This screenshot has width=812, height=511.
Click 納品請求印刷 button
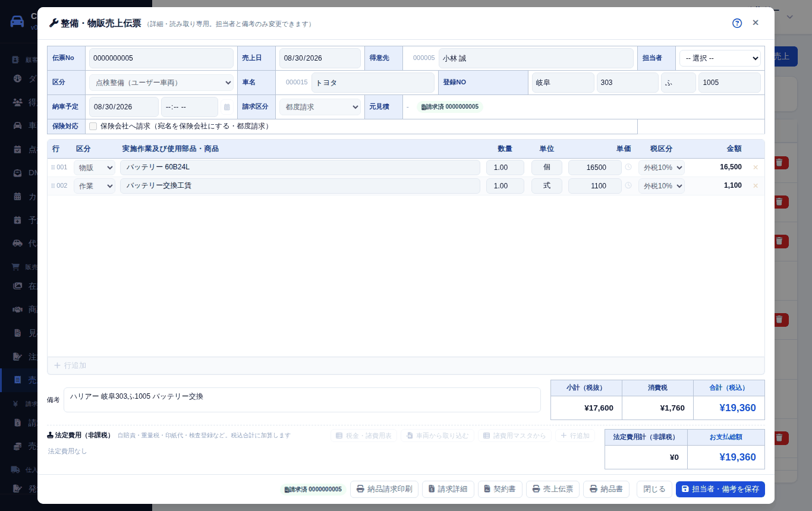click(384, 490)
